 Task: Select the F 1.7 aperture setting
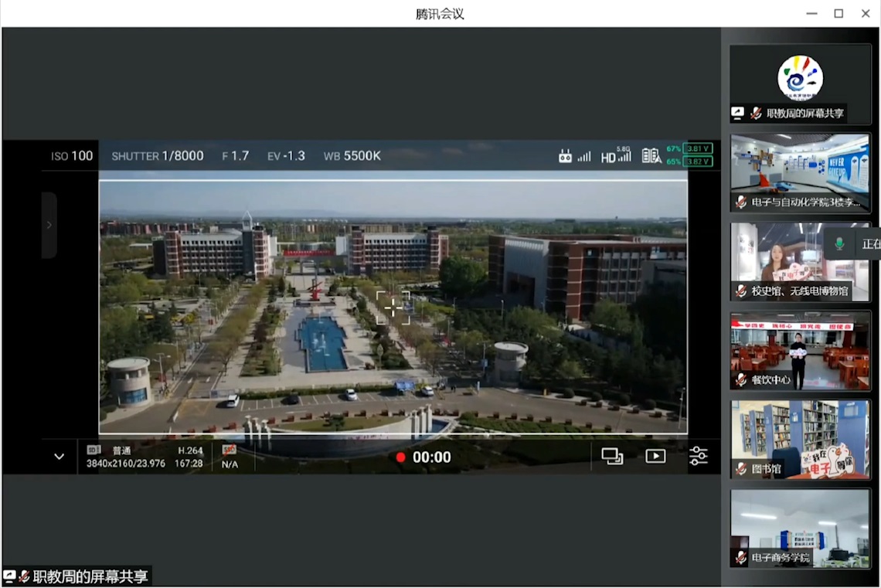tap(236, 156)
